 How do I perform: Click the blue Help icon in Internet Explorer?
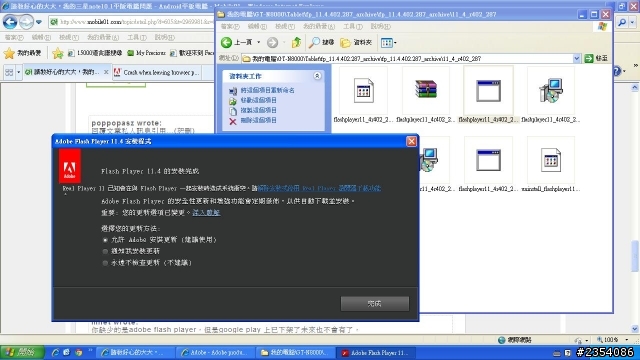pyautogui.click(x=617, y=72)
